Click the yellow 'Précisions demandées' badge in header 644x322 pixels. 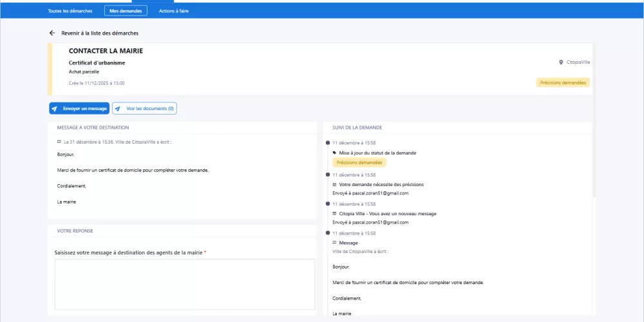(563, 82)
